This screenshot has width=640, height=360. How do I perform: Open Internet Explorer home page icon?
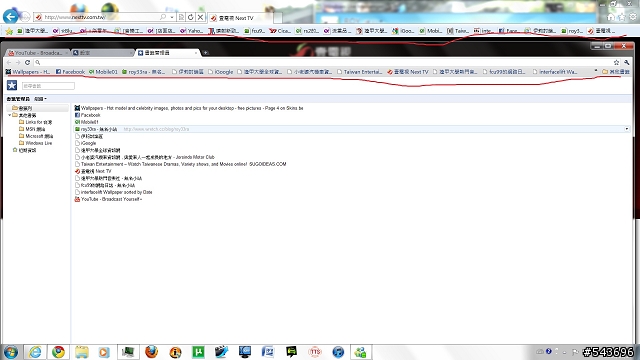tap(611, 17)
